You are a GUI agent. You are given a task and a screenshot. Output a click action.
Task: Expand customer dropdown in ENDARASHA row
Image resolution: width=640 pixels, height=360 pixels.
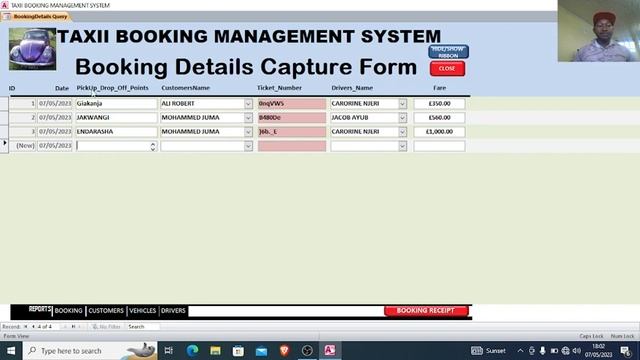(248, 132)
